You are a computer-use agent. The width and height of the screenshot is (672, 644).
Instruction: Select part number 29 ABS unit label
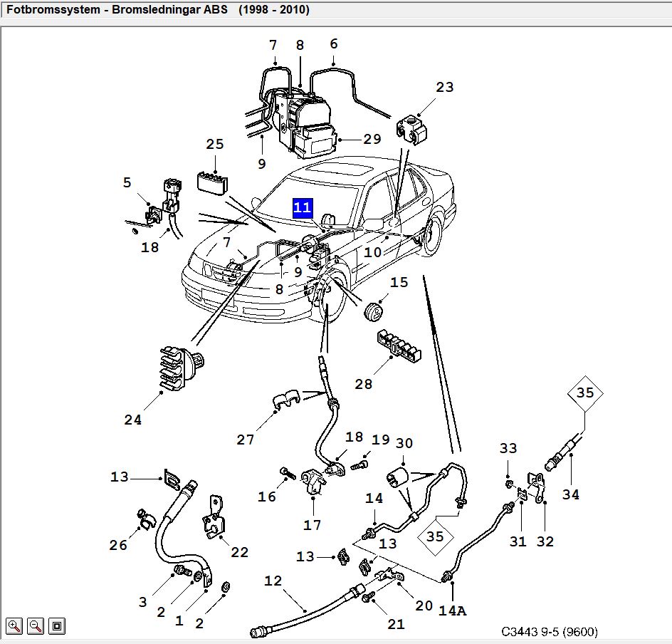(x=372, y=139)
